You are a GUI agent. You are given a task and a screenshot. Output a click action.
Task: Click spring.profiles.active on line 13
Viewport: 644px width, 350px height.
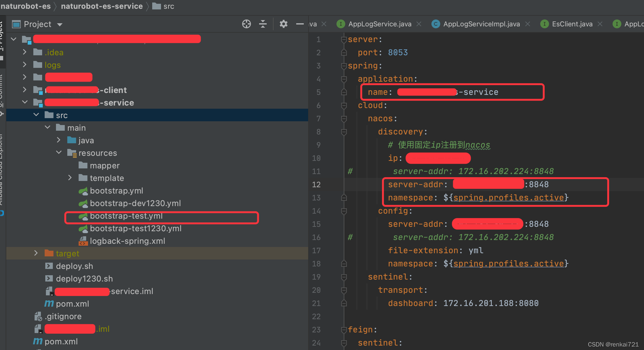pos(508,198)
